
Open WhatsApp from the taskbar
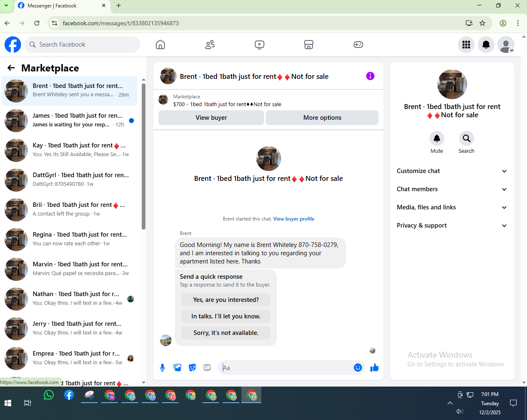pyautogui.click(x=49, y=395)
